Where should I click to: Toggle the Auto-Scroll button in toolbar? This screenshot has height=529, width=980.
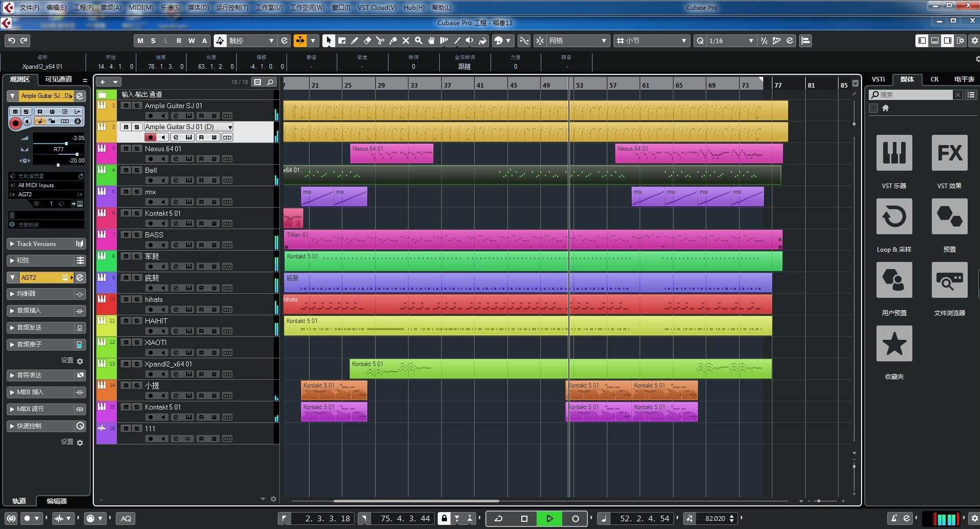click(x=300, y=40)
